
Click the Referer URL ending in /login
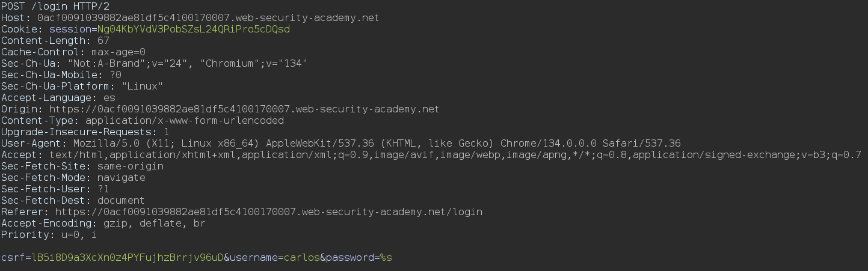point(268,212)
